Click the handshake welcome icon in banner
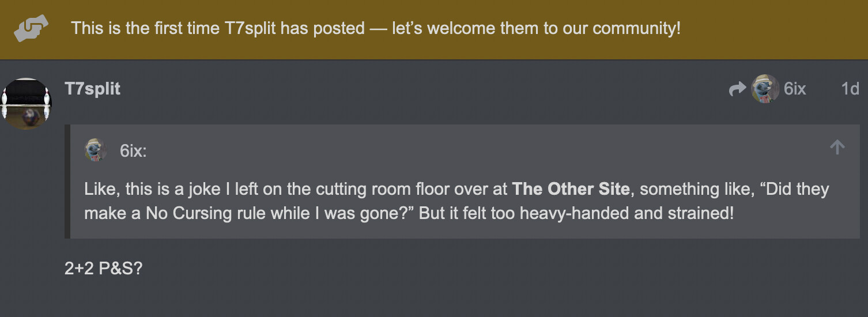The width and height of the screenshot is (868, 317). point(31,28)
